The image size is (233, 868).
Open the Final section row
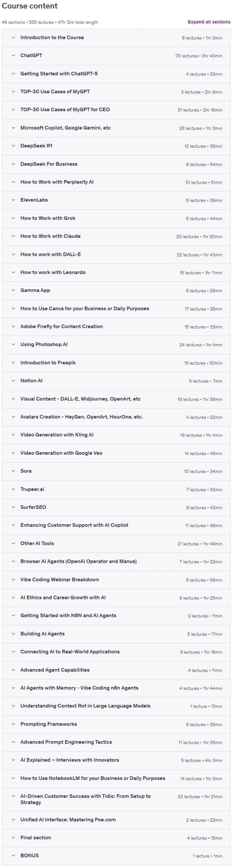tap(116, 838)
